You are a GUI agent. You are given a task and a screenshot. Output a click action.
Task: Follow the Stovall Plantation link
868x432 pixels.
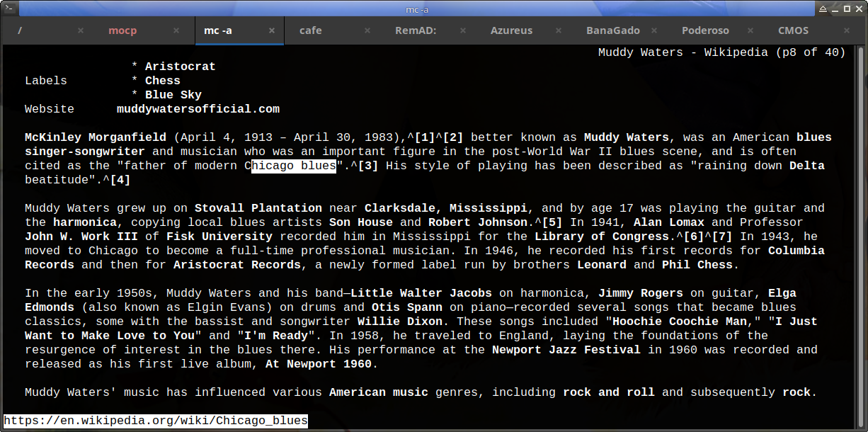pos(258,208)
